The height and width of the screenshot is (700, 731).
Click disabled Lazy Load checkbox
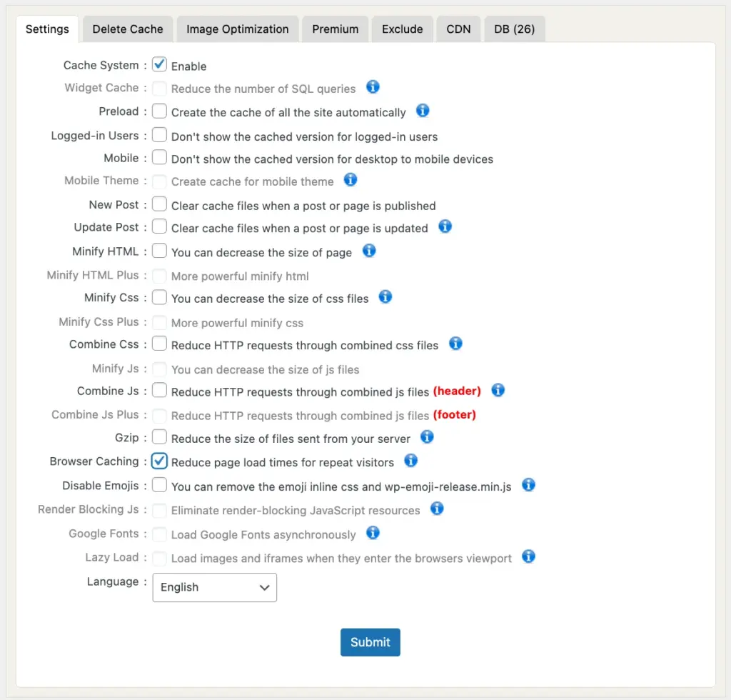[x=159, y=558]
